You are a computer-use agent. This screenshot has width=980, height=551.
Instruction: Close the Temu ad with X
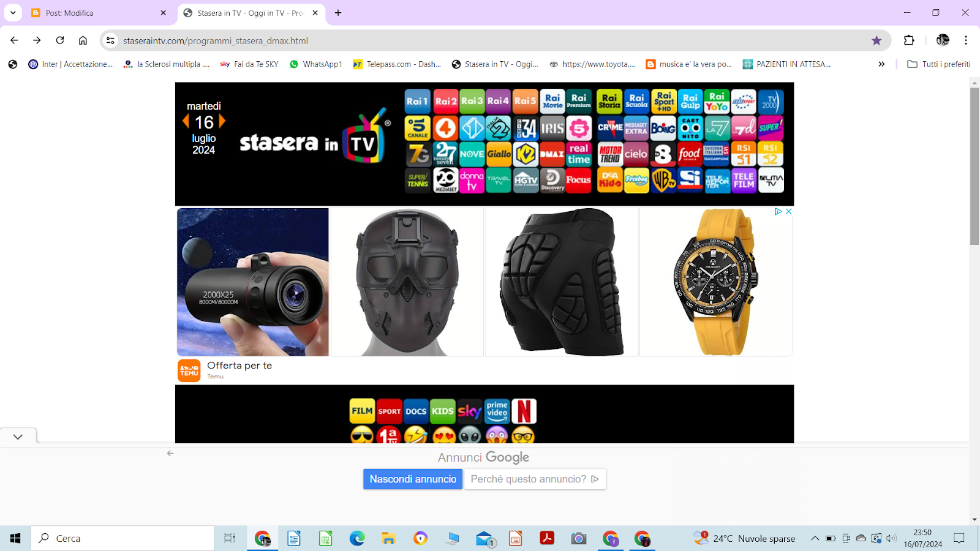(x=788, y=211)
